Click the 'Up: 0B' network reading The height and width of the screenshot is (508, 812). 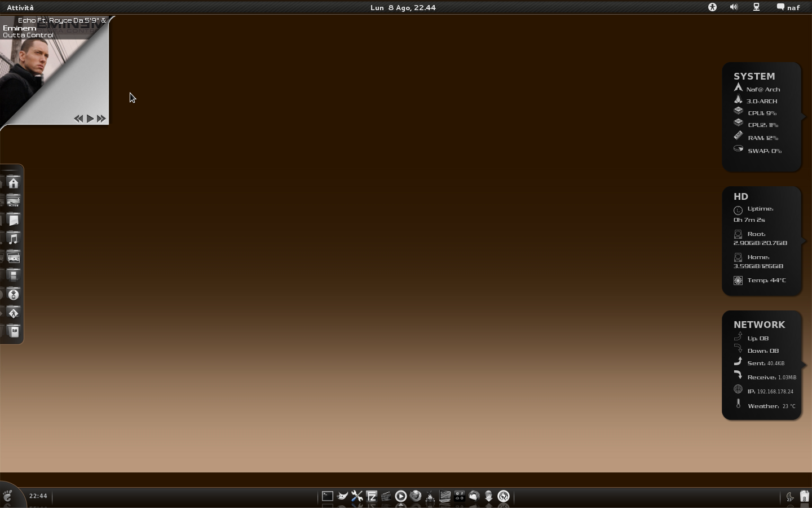coord(758,338)
